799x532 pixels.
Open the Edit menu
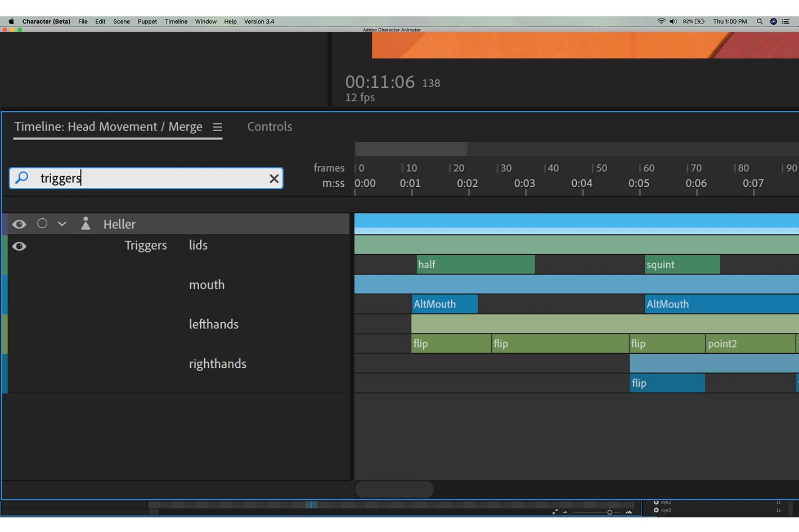click(x=100, y=21)
